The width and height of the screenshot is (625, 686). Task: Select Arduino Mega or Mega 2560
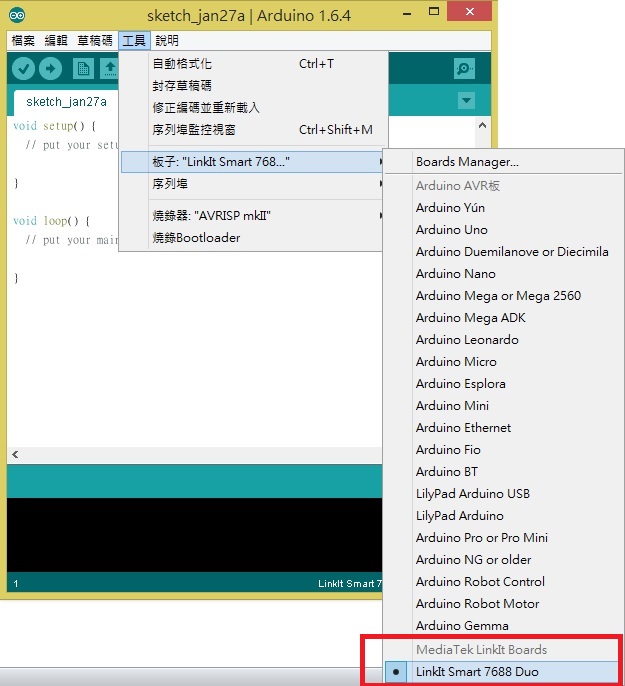click(503, 296)
